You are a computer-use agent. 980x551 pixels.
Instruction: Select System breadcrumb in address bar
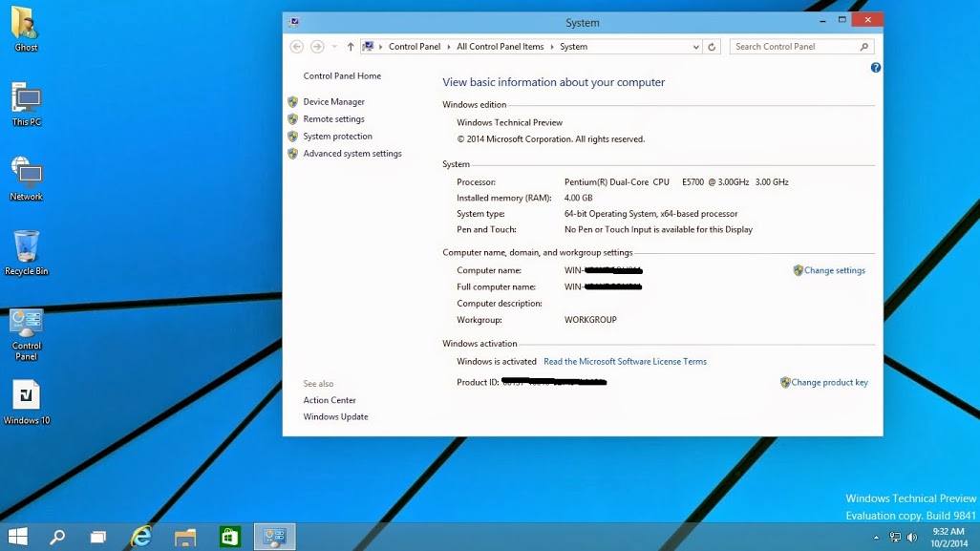(573, 46)
